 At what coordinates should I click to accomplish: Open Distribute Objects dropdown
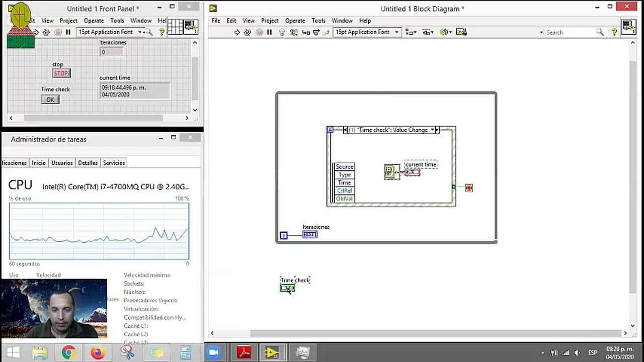coord(428,32)
